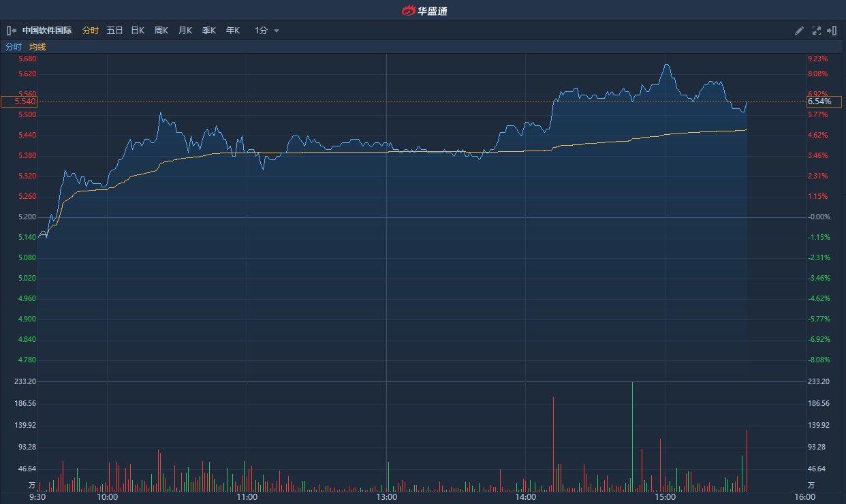The image size is (846, 504).
Task: Toggle the blue 分时 price line legend
Action: pyautogui.click(x=14, y=47)
